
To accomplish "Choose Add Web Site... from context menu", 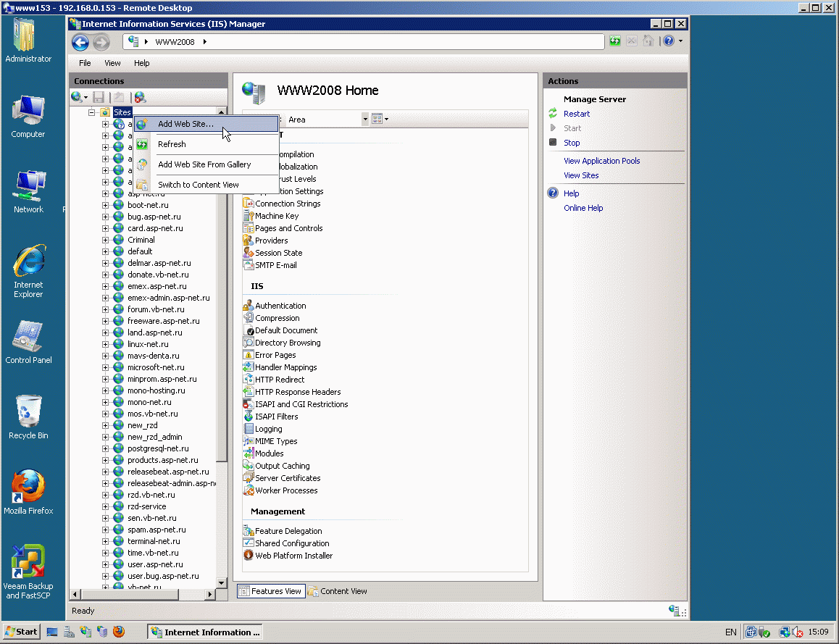I will [x=206, y=124].
